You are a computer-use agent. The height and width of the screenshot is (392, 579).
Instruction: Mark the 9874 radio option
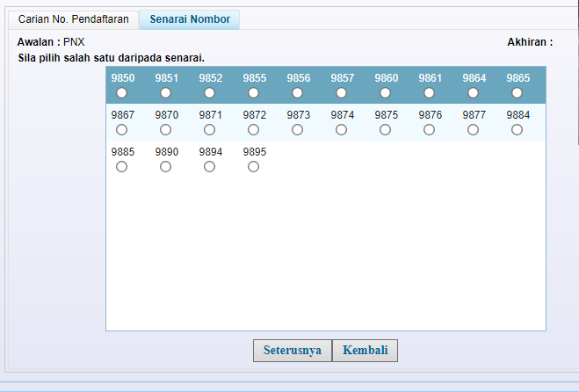point(341,130)
